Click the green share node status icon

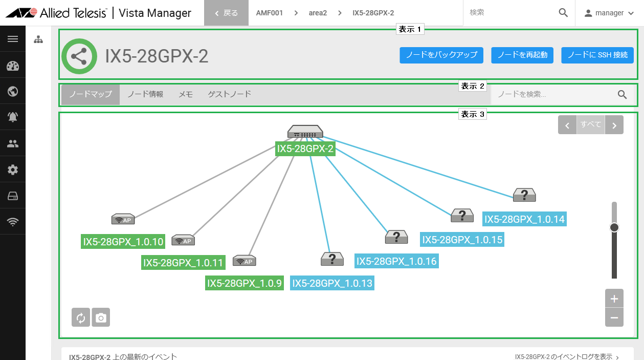tap(79, 56)
